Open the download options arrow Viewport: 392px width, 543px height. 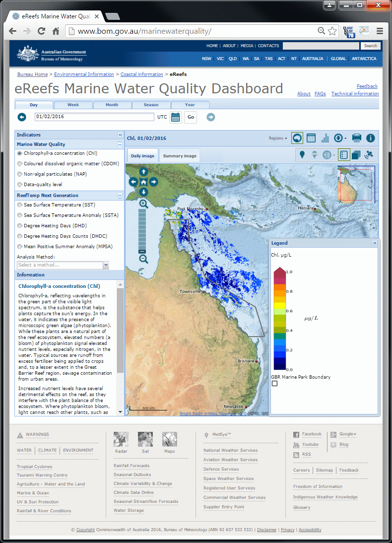click(x=345, y=138)
